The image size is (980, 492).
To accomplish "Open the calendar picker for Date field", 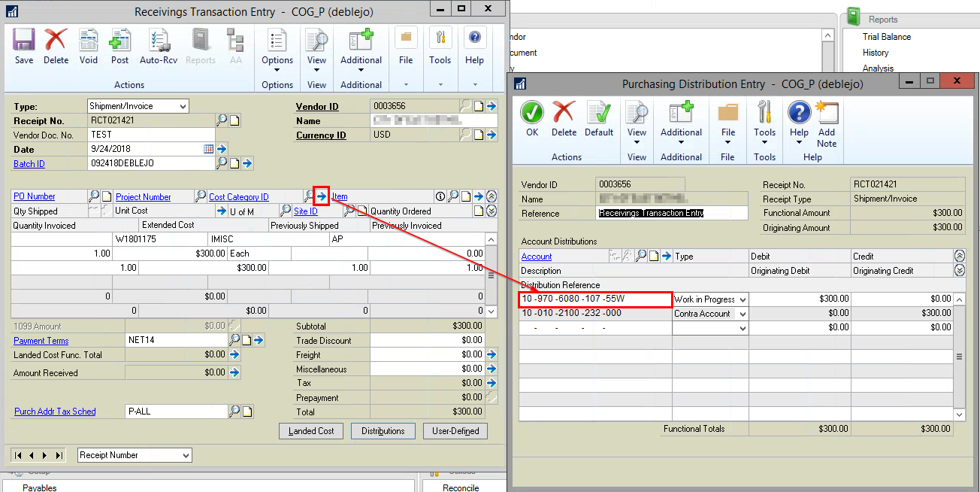I will coord(208,149).
